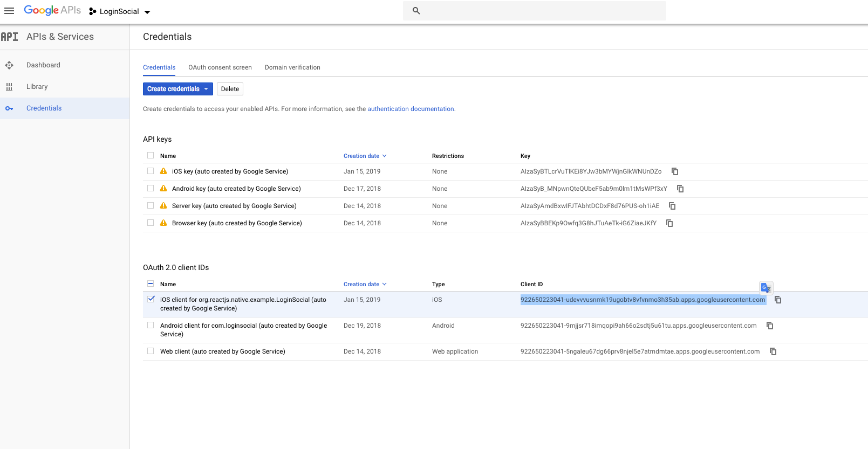The height and width of the screenshot is (449, 868).
Task: Copy the Web client ID
Action: click(773, 351)
